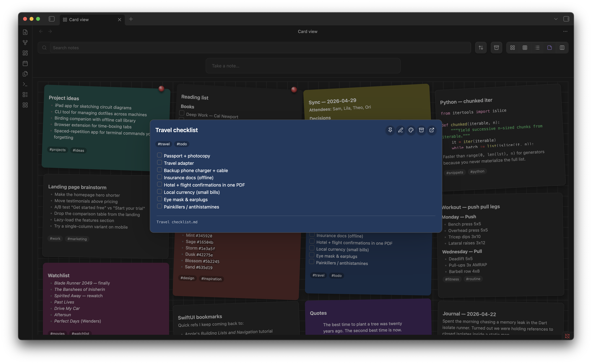Viewport: 592px width, 364px height.
Task: Click the #travel tag in the popup
Action: (x=164, y=144)
